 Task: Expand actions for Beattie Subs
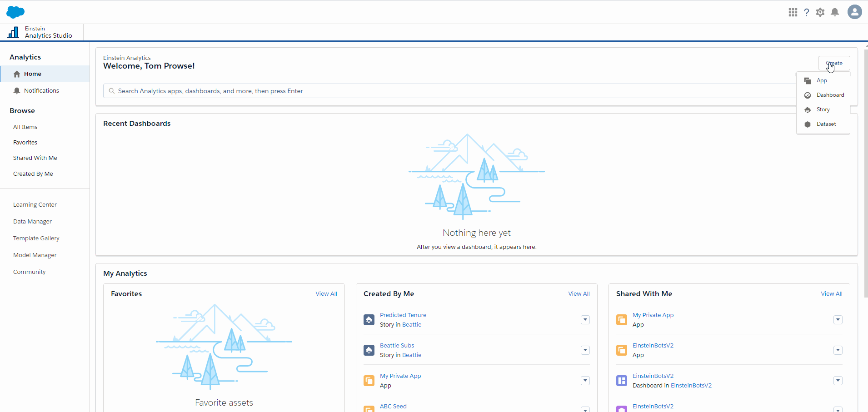click(x=585, y=350)
